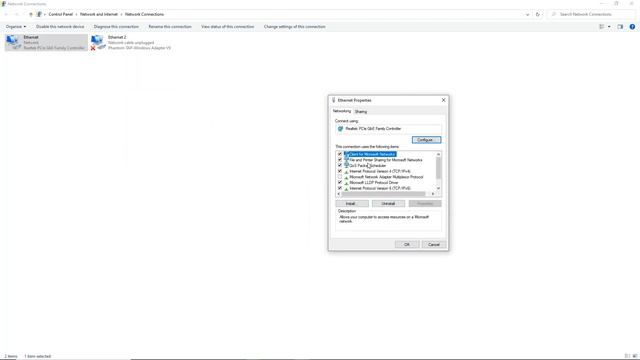Select QoS Packet Scheduler row
Viewport: 640px width, 360px height.
click(365, 166)
